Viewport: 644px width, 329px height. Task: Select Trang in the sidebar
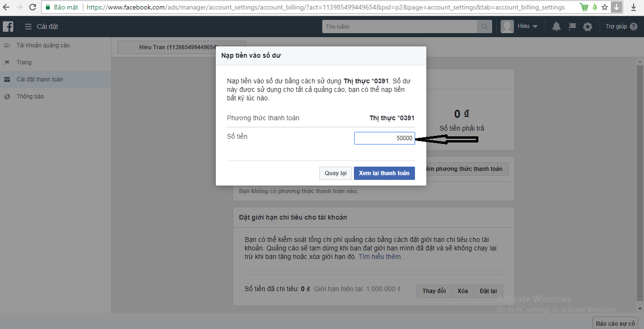click(x=24, y=62)
